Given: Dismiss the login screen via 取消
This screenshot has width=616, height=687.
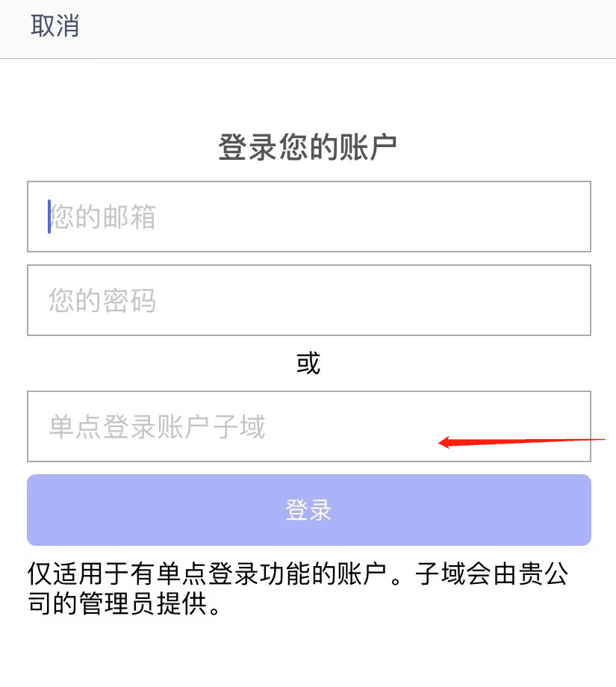Looking at the screenshot, I should [55, 25].
